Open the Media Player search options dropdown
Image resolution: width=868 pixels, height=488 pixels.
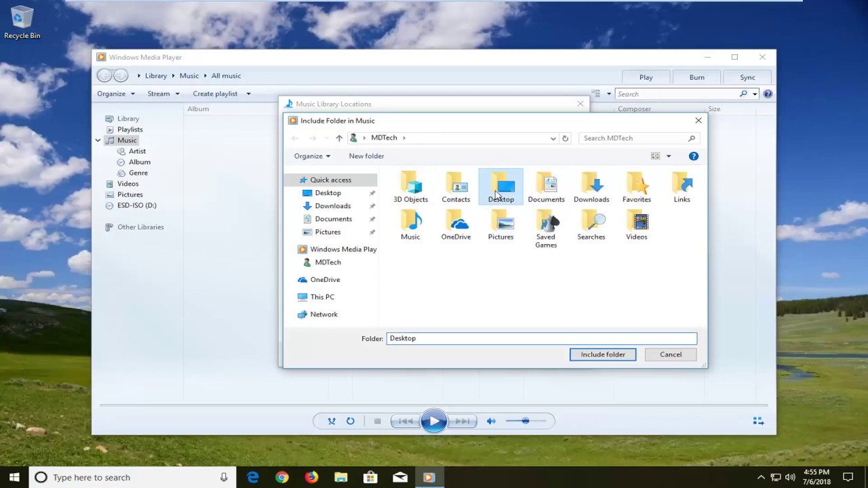[755, 94]
